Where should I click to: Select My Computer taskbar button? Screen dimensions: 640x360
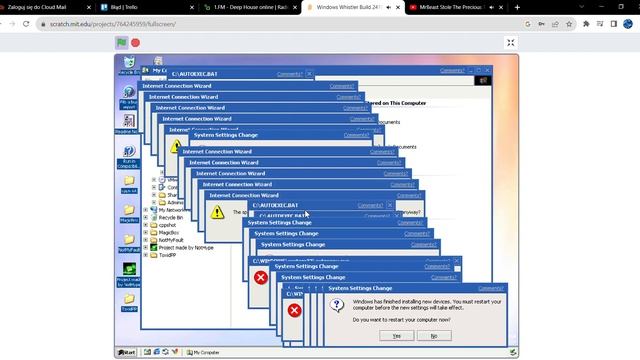coord(203,352)
